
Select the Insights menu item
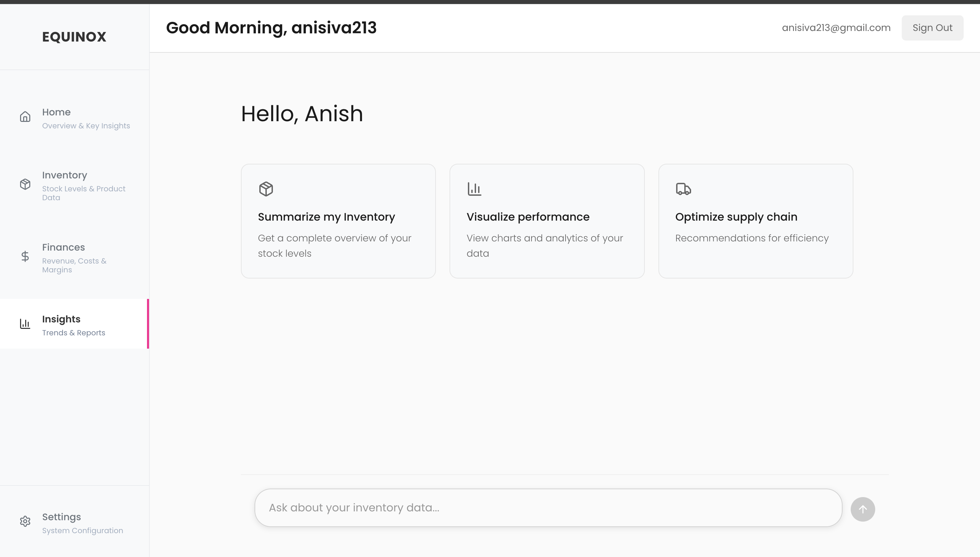click(75, 325)
